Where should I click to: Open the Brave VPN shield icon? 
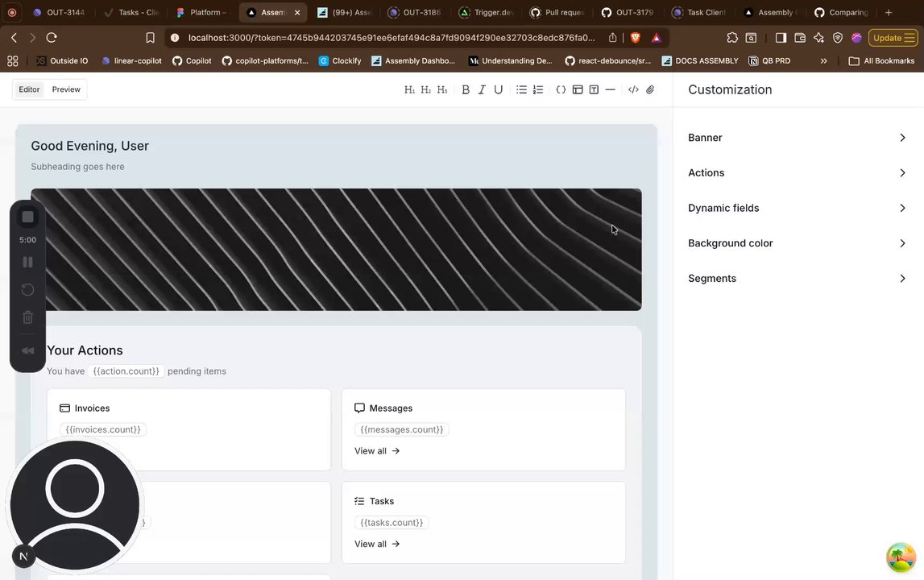[837, 38]
